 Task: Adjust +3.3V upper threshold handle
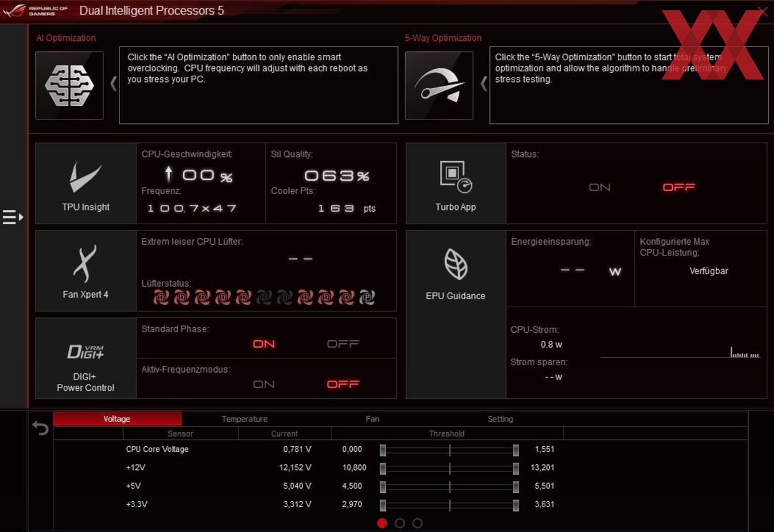[x=516, y=505]
